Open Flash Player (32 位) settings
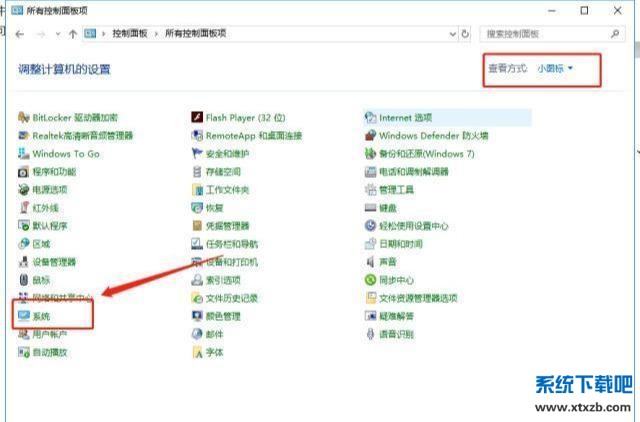This screenshot has width=640, height=422. (x=244, y=117)
